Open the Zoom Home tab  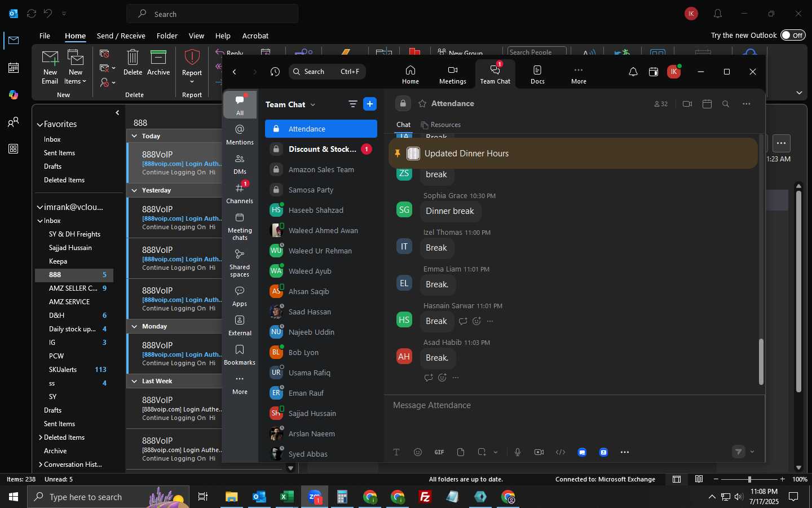tap(410, 74)
